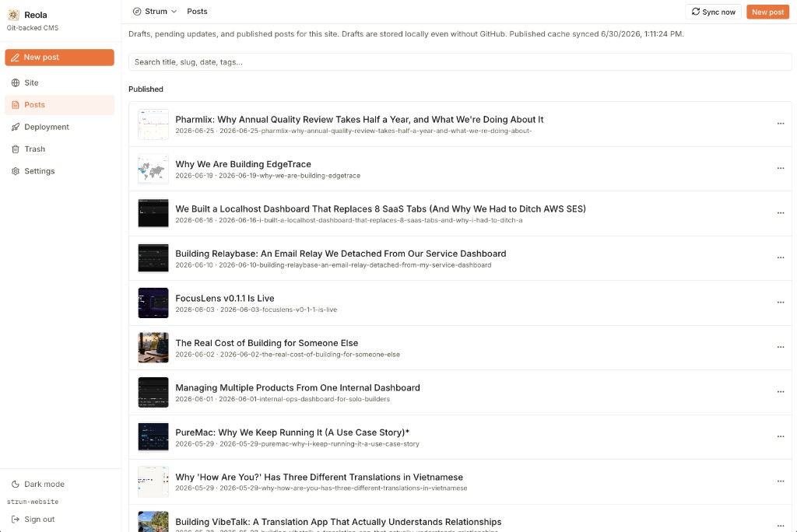Click slug text '2026-06-19-why-we-are-building-edgetrace'

(290, 176)
